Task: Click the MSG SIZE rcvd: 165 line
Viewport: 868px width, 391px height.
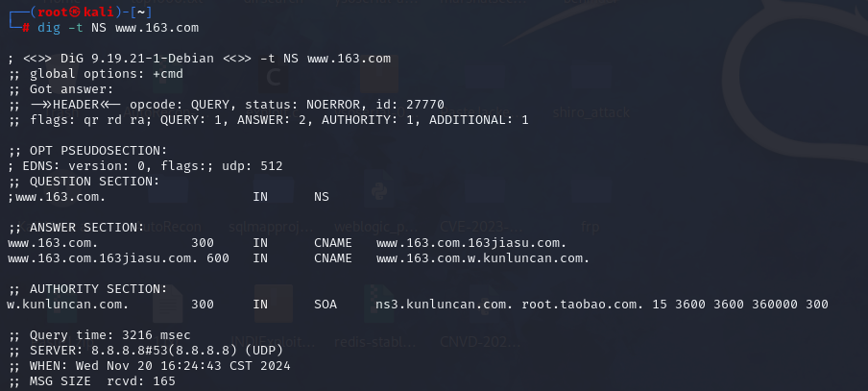Action: (92, 381)
